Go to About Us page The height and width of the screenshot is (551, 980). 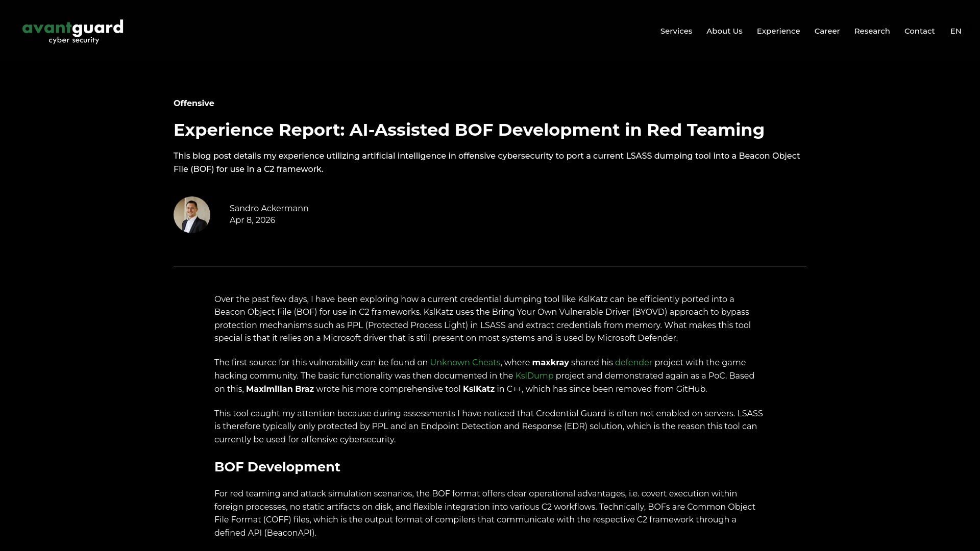click(x=724, y=31)
